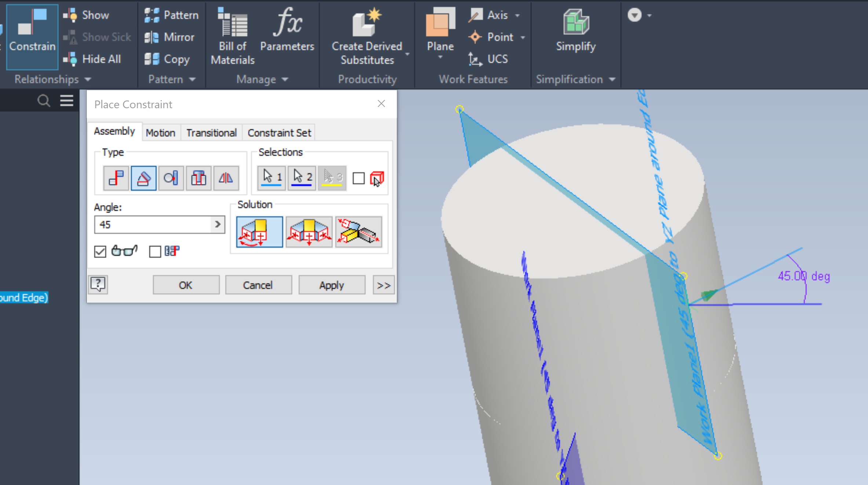Select Explicit Reference Vector solution icon
868x485 pixels.
click(358, 232)
